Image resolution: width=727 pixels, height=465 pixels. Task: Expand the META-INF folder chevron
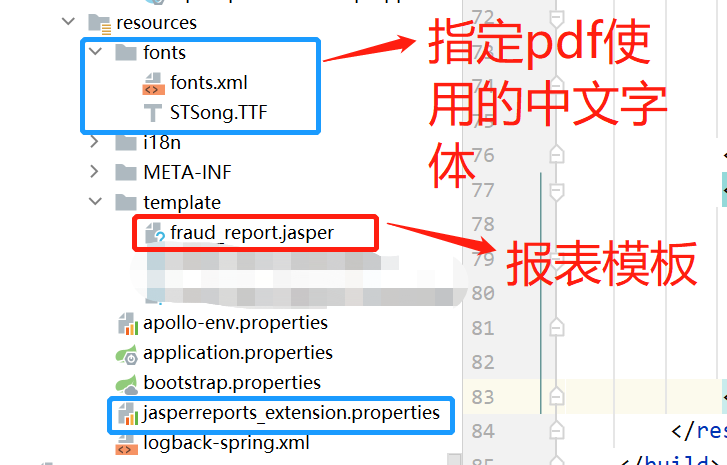pos(94,172)
